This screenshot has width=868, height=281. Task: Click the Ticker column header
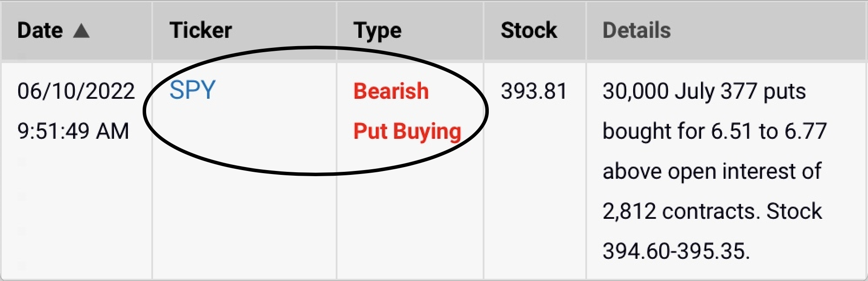click(x=200, y=30)
